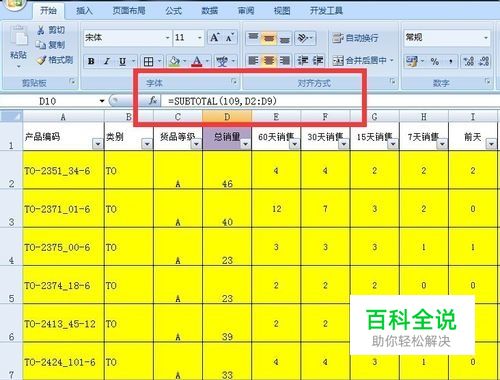Align text to top of cell
This screenshot has height=380, width=500.
click(x=253, y=38)
